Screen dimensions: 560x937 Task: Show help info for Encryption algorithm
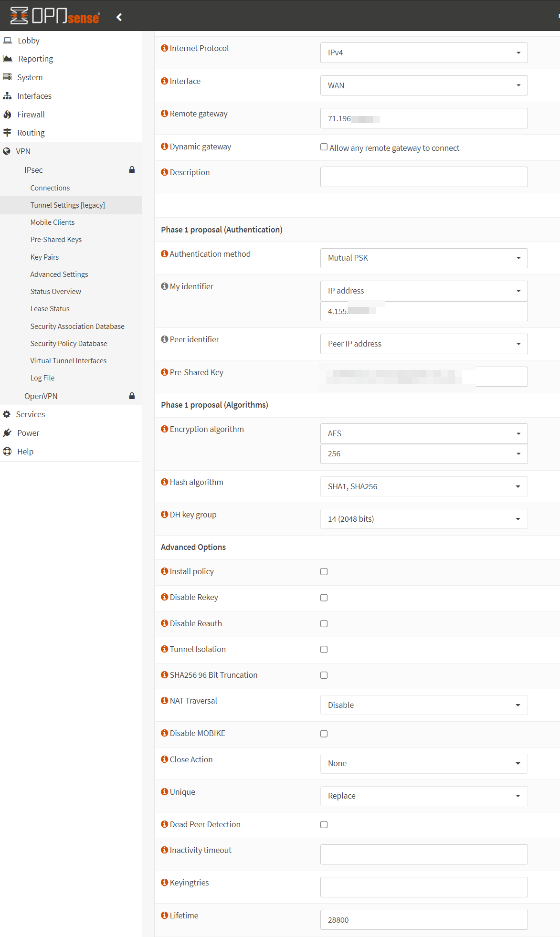click(165, 429)
